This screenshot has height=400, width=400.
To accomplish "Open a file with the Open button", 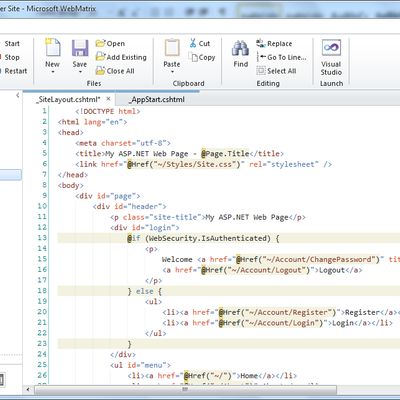I will click(x=110, y=43).
